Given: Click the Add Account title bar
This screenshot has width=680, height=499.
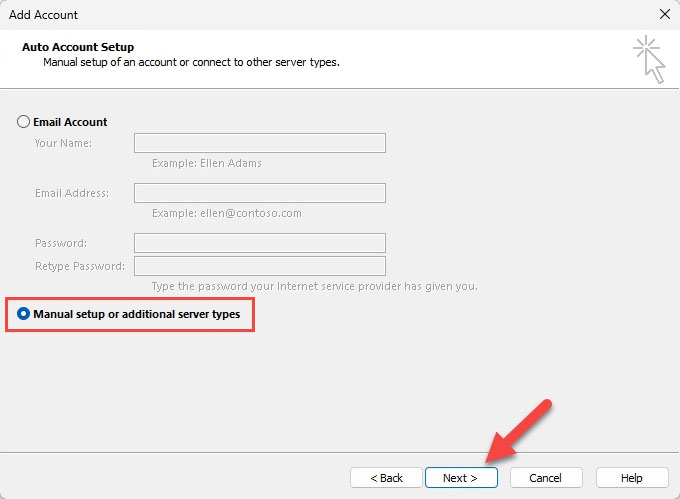Looking at the screenshot, I should pos(300,15).
